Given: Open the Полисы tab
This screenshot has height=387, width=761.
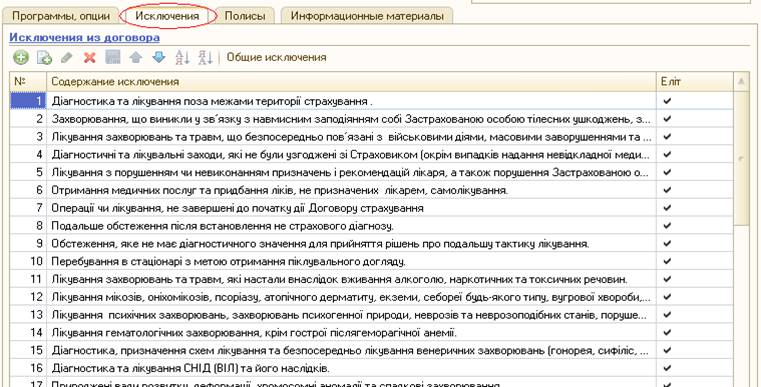Looking at the screenshot, I should [x=245, y=16].
